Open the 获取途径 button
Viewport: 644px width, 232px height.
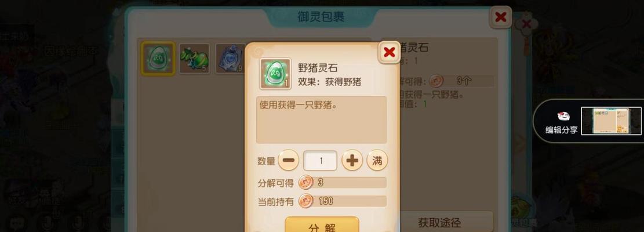(x=439, y=222)
